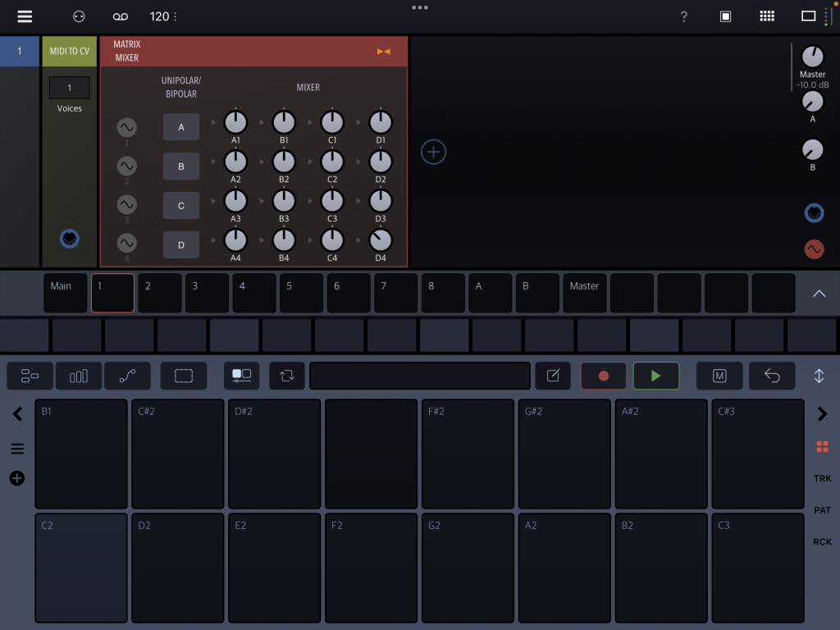Viewport: 840px width, 630px height.
Task: Open the grid view icon
Action: coord(767,16)
